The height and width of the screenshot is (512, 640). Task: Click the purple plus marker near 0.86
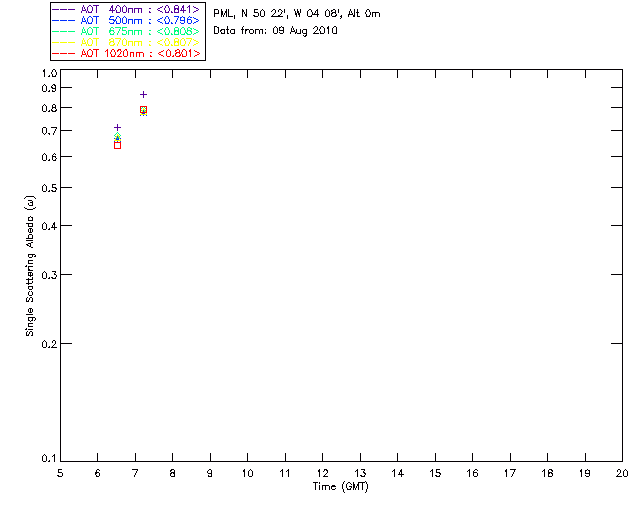pyautogui.click(x=143, y=95)
